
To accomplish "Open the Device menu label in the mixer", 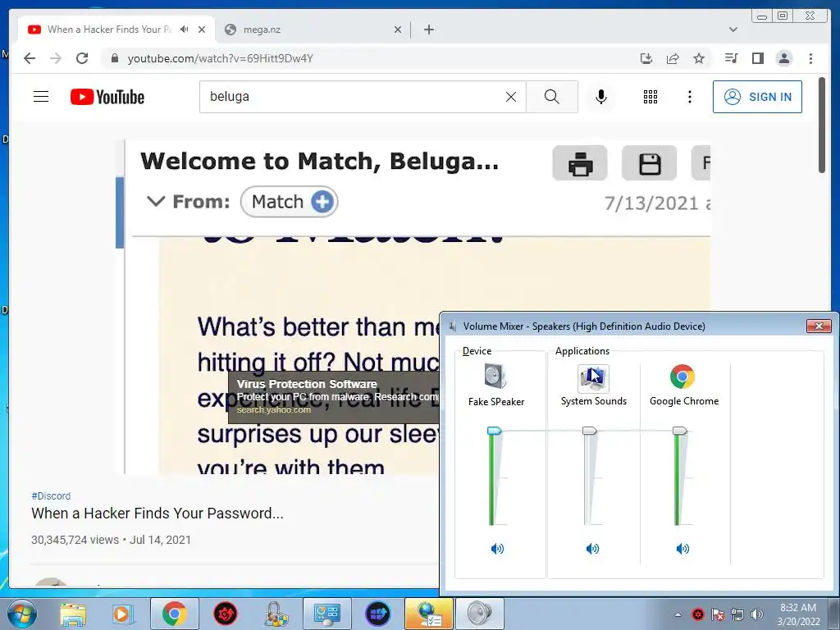I will (x=477, y=351).
